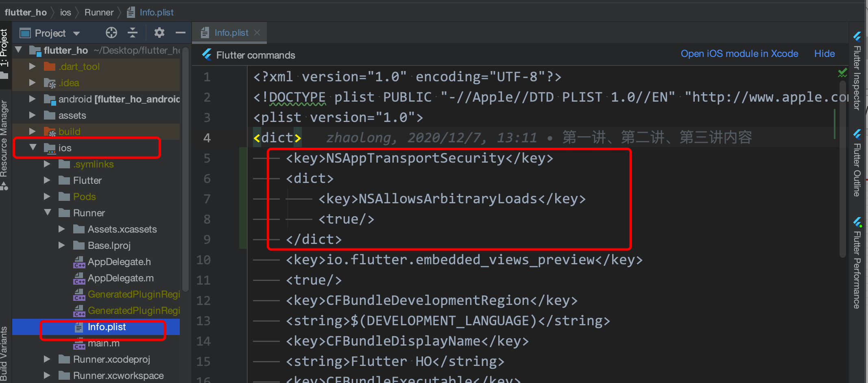868x383 pixels.
Task: Click the Flutter logo in commands bar
Action: coord(207,54)
